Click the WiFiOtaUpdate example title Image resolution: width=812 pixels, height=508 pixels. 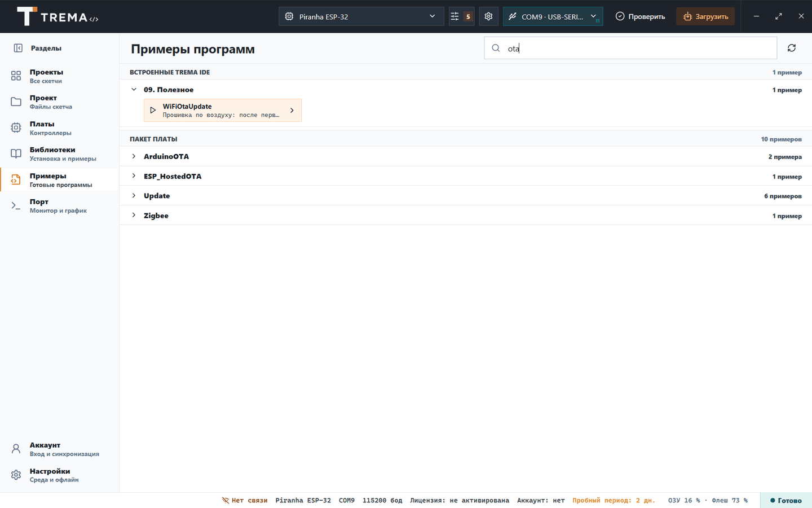[187, 106]
